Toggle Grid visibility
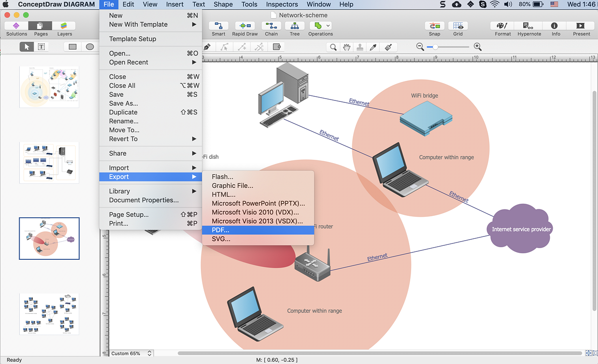The width and height of the screenshot is (598, 364). click(458, 26)
